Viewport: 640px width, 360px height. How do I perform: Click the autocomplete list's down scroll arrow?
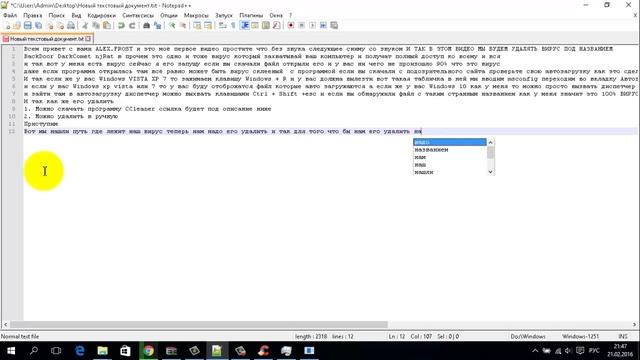[x=491, y=172]
